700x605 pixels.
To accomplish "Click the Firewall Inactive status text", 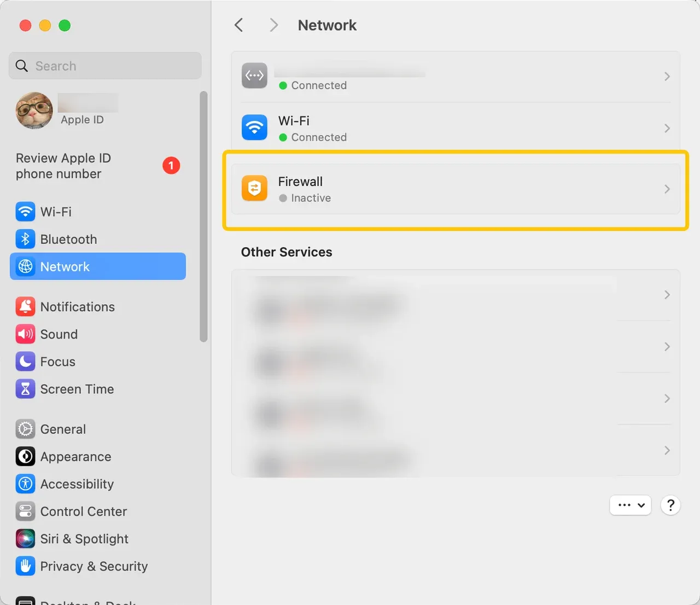I will pos(311,198).
